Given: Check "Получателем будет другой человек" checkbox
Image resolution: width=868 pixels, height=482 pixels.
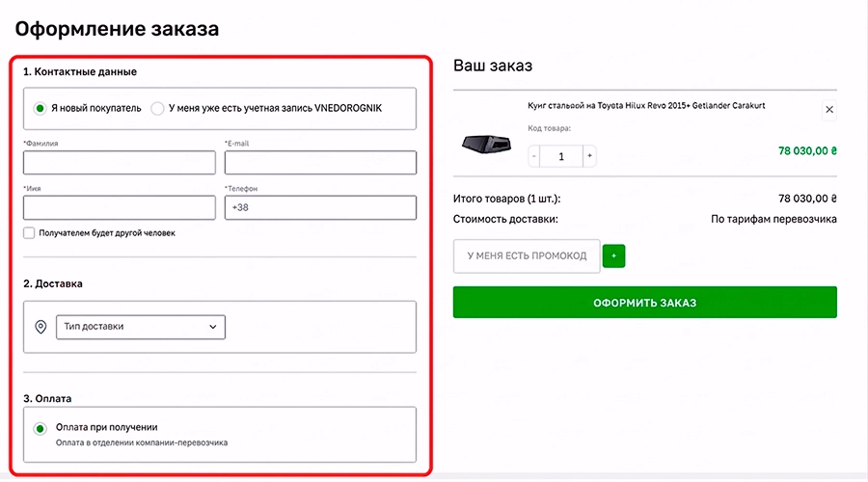Looking at the screenshot, I should (30, 232).
